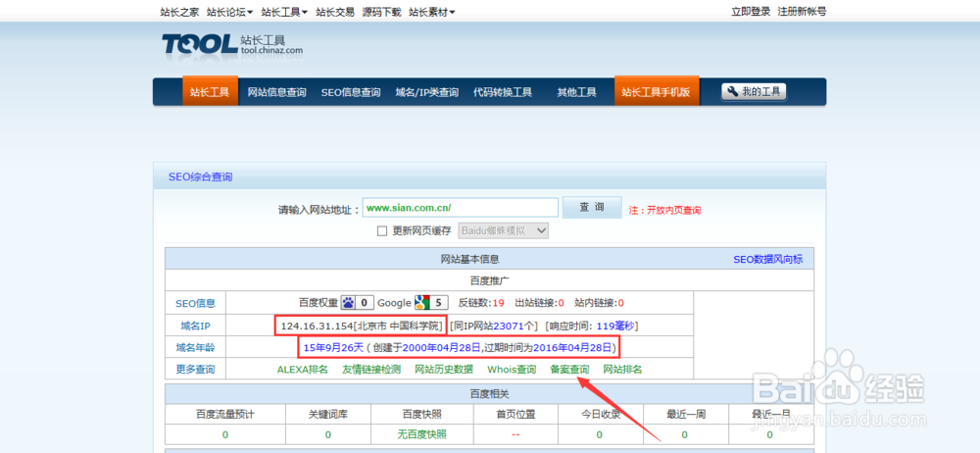Click the SEO综合查询 heading link
The image size is (980, 453).
[200, 177]
